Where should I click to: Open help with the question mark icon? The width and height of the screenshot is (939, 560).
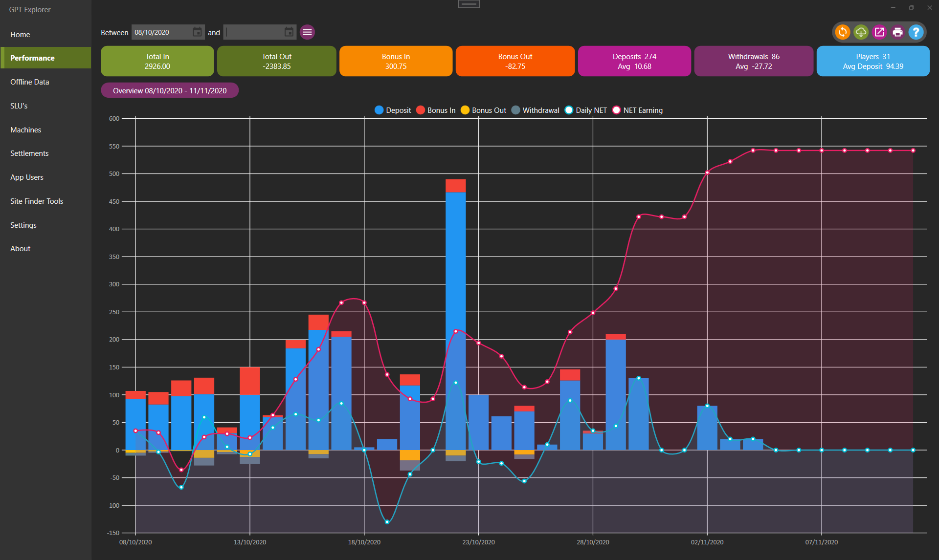916,32
